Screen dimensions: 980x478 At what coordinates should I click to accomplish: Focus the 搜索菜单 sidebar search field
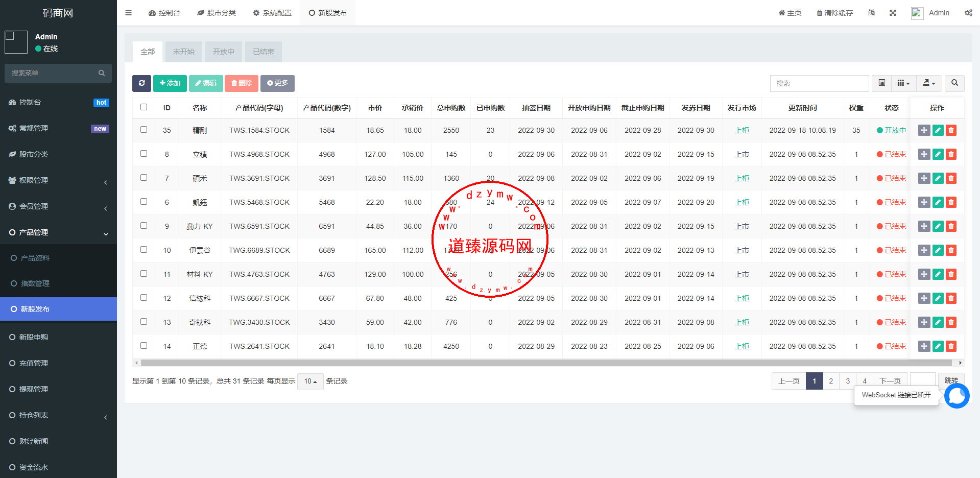tap(51, 73)
